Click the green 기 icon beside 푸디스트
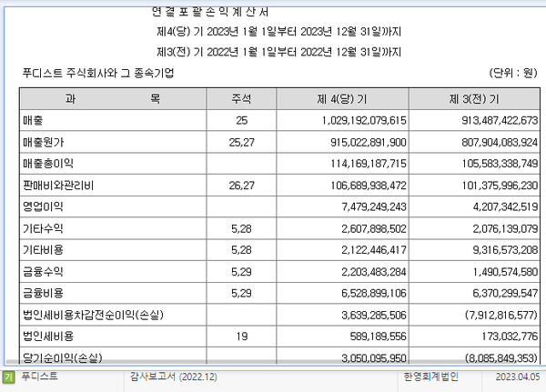 click(9, 377)
